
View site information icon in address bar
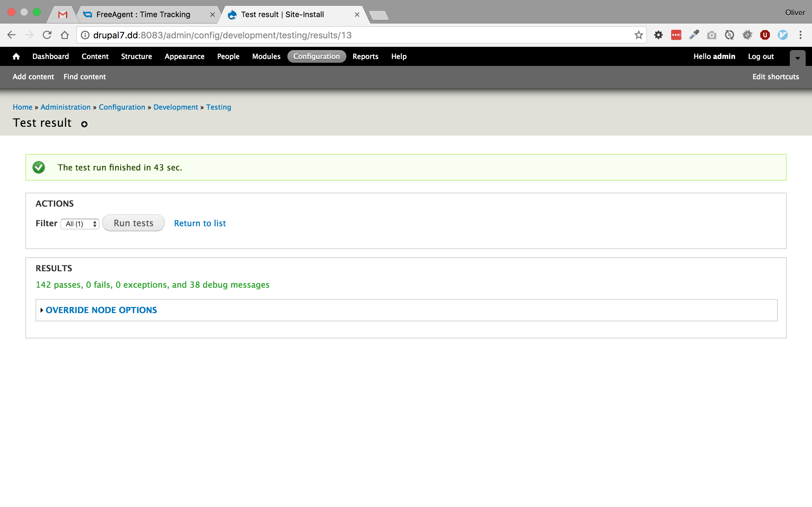click(85, 35)
